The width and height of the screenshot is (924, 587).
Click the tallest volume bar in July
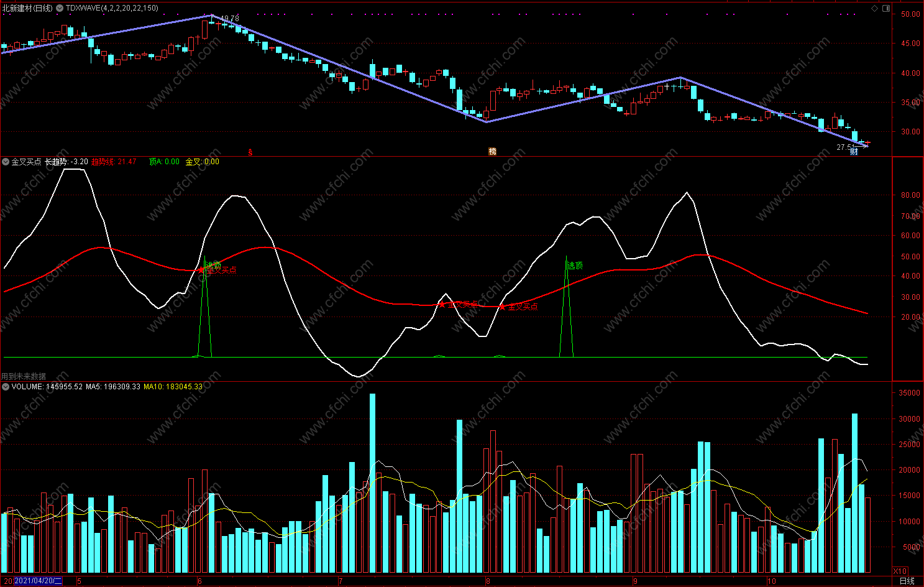[372, 483]
